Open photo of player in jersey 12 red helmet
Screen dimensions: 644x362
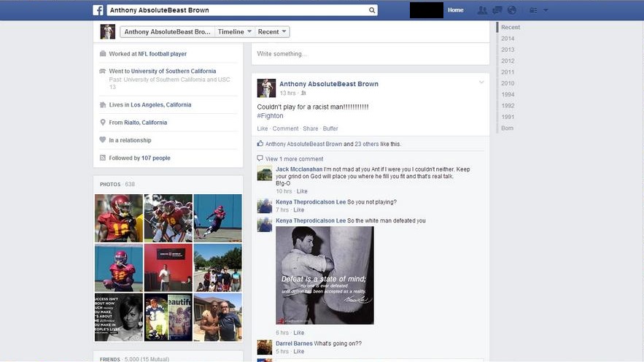[x=119, y=218]
